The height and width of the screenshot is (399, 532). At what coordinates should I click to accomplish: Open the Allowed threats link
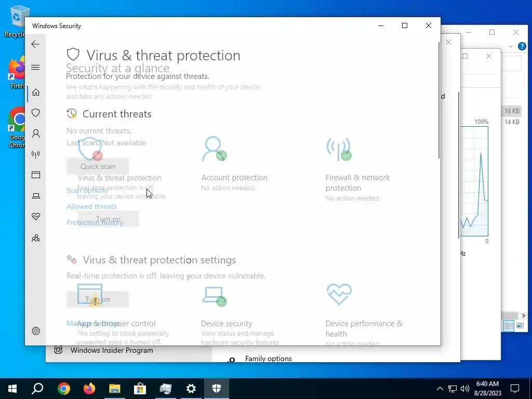[91, 206]
